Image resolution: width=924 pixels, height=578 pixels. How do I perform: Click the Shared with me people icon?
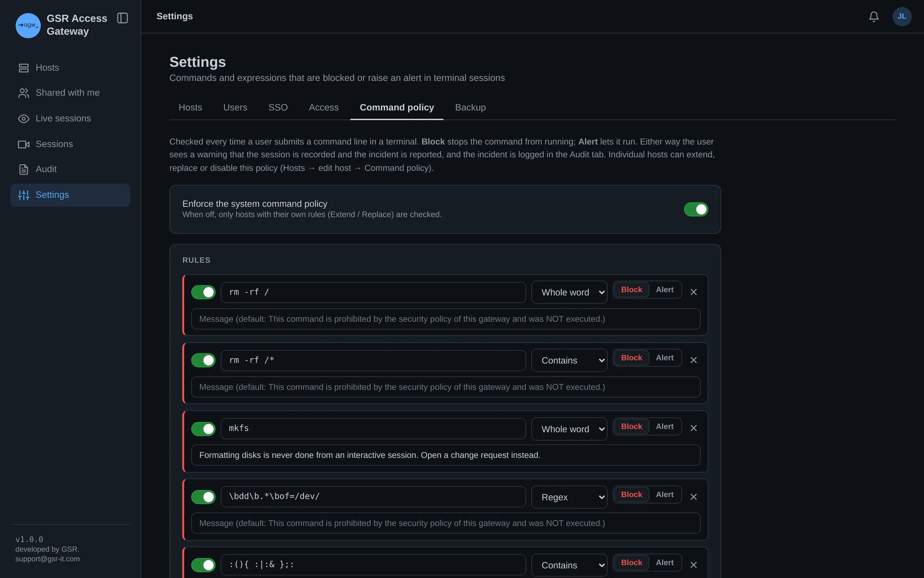point(23,93)
